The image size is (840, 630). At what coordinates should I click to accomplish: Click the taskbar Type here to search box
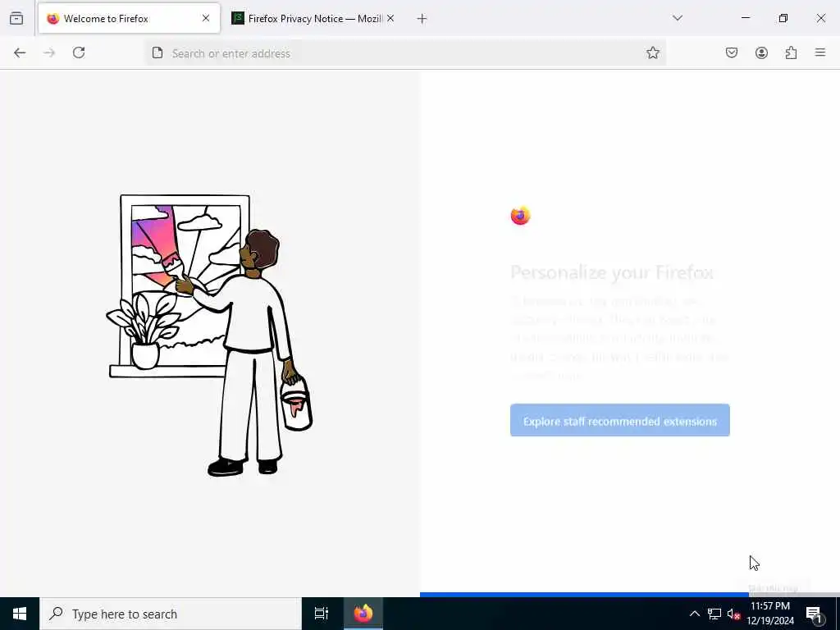171,614
